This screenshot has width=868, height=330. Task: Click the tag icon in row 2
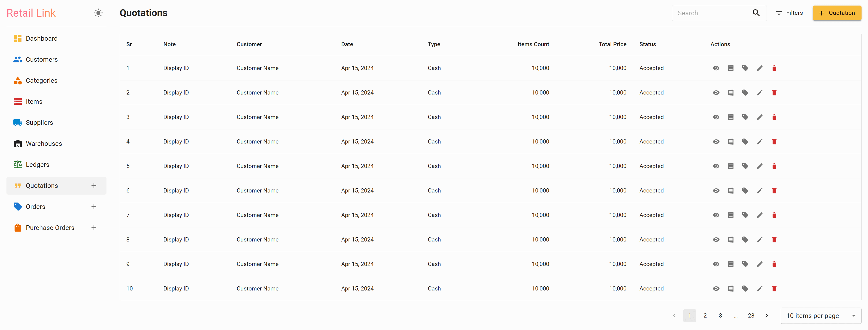[x=745, y=92]
